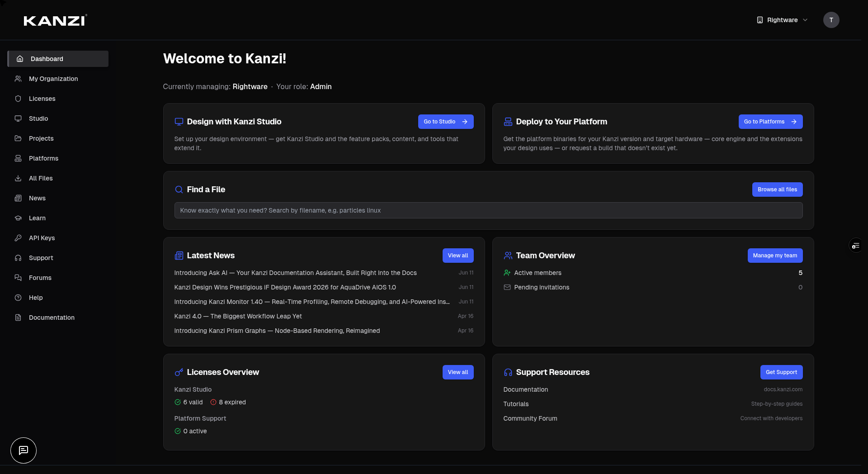
Task: Click the 8 expired license status
Action: (228, 402)
